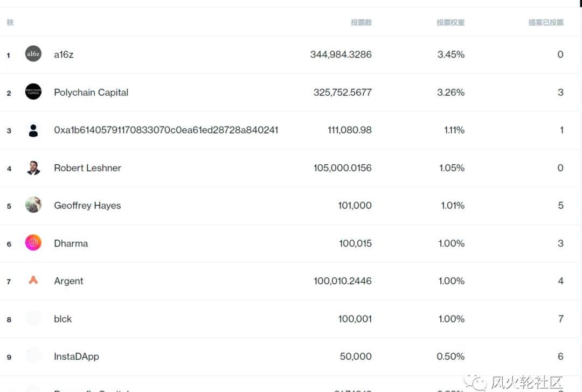Select the anonymous address silhouette icon
Viewport: 582px width, 392px height.
pyautogui.click(x=33, y=130)
